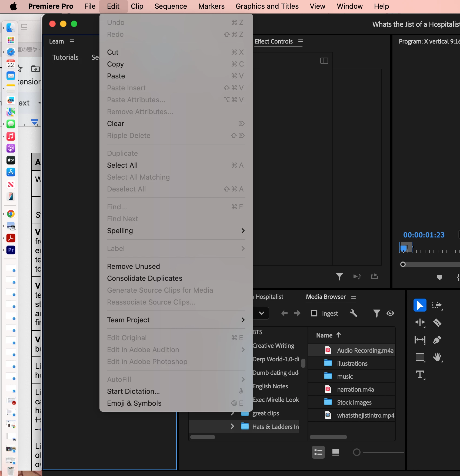The width and height of the screenshot is (460, 476).
Task: Go forward in Media Browser
Action: (x=297, y=313)
